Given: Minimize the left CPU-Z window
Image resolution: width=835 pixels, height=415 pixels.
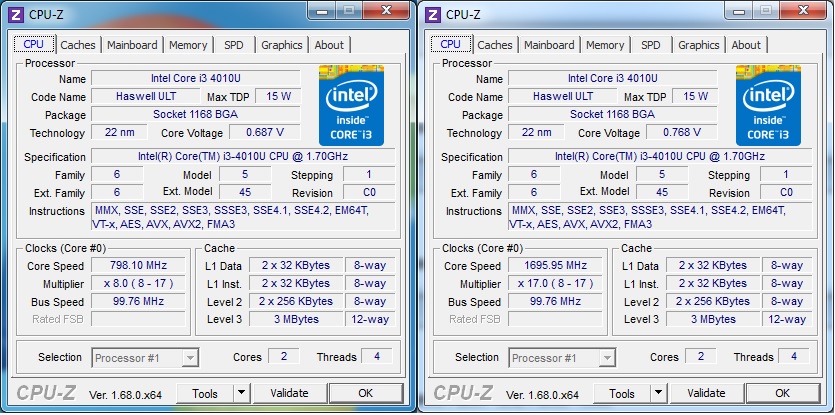Looking at the screenshot, I should pos(323,10).
